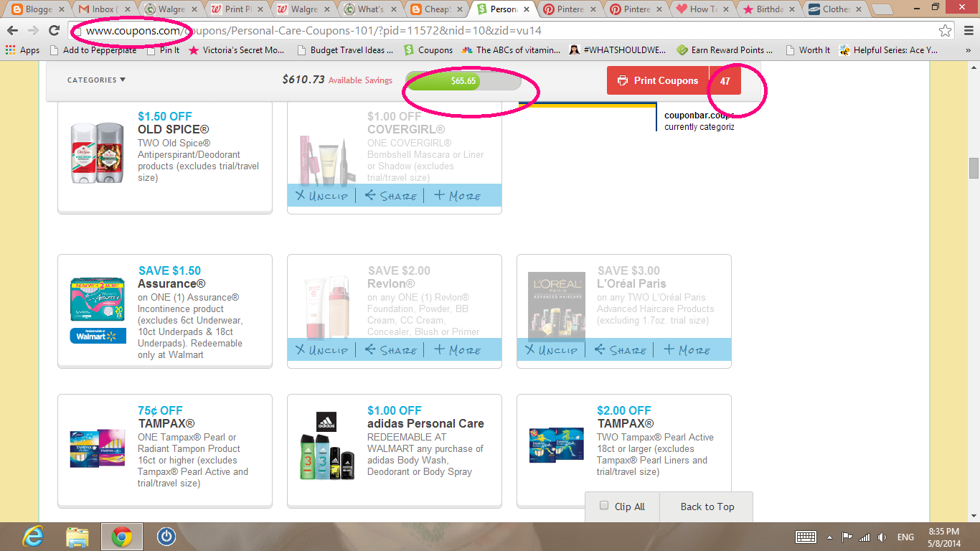Go back to the previous page
Screen dimensions: 980x551
(x=13, y=31)
